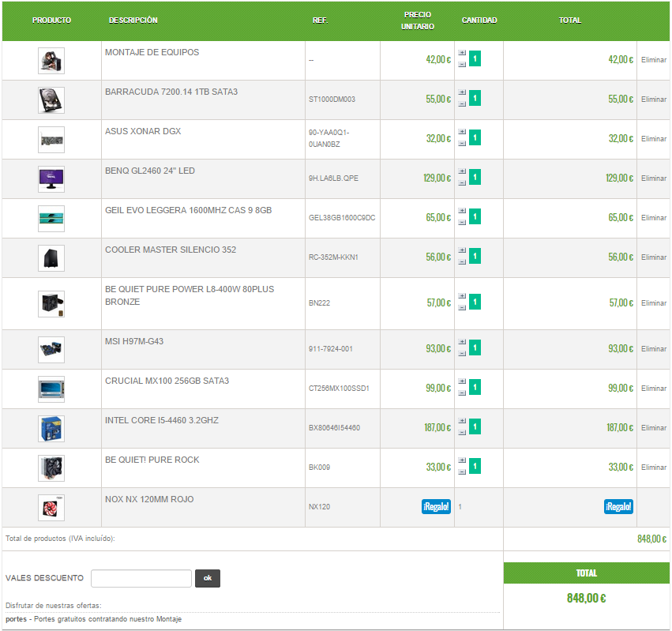Decrease quantity of BenQ GL2460 monitor
This screenshot has width=672, height=631.
462,182
